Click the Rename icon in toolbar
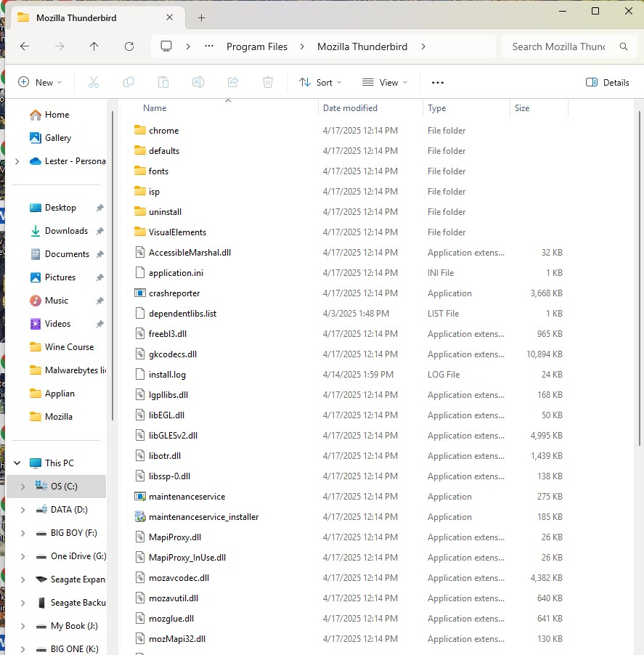 tap(198, 82)
